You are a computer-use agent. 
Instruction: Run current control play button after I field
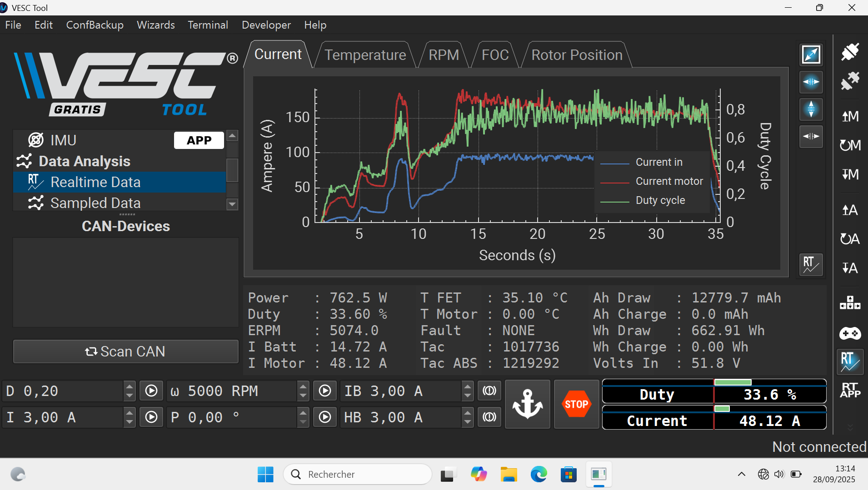click(151, 417)
